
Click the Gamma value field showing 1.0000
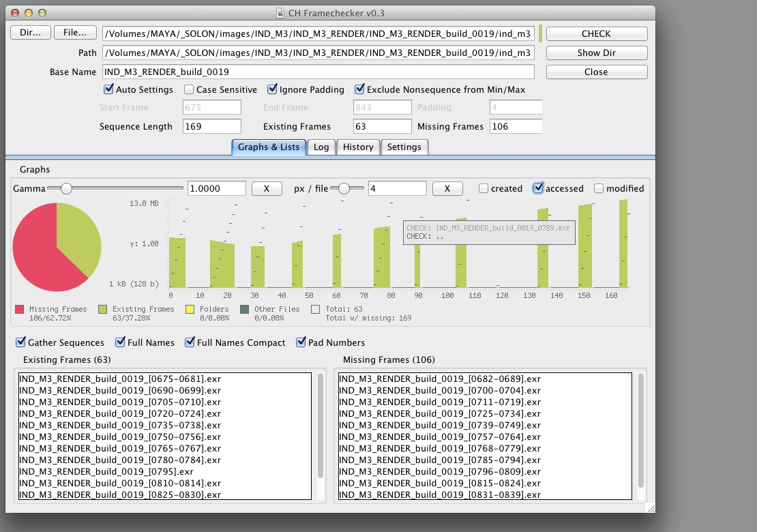coord(216,188)
